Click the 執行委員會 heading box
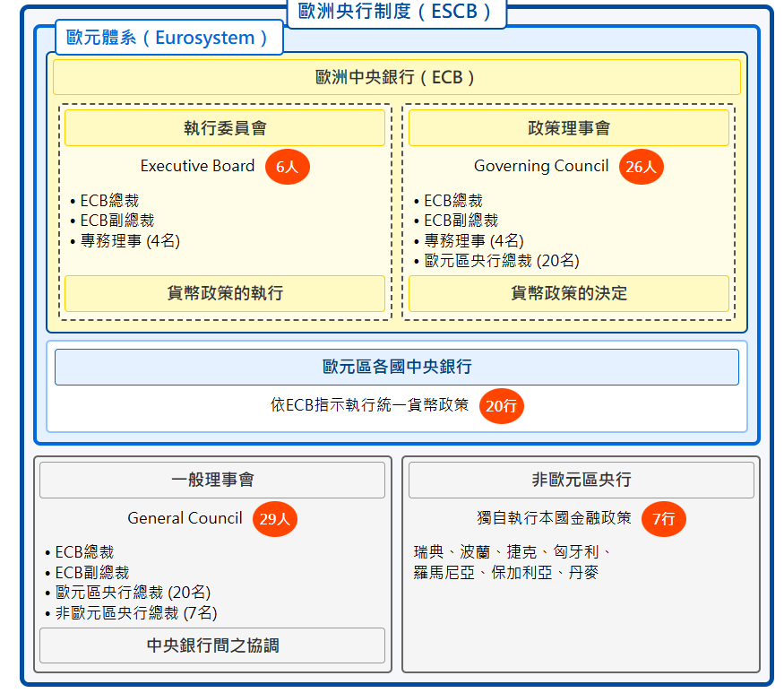Screen dimensions: 784x693 [x=225, y=128]
